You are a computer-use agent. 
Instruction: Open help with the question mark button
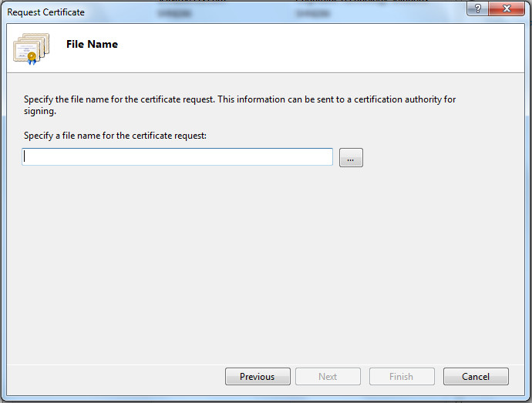tap(480, 9)
